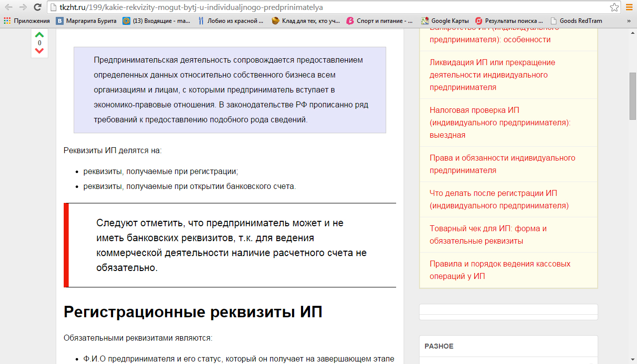Click the page scrollbar thumb
This screenshot has height=364, width=637.
point(633,96)
